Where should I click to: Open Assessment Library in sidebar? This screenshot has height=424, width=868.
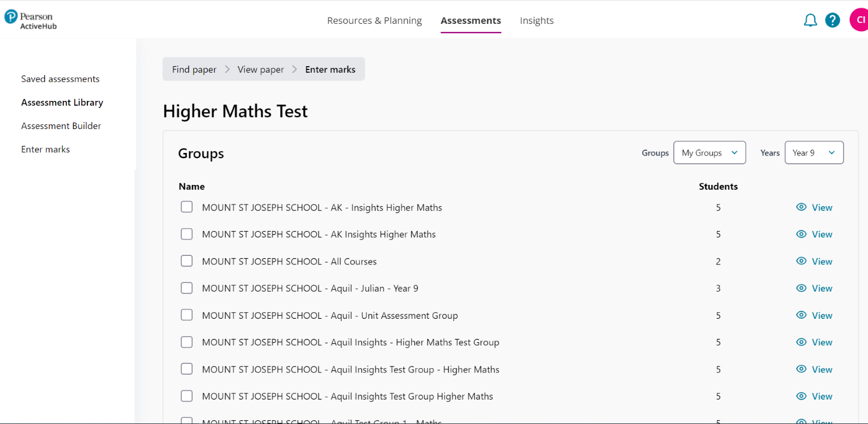pyautogui.click(x=62, y=102)
